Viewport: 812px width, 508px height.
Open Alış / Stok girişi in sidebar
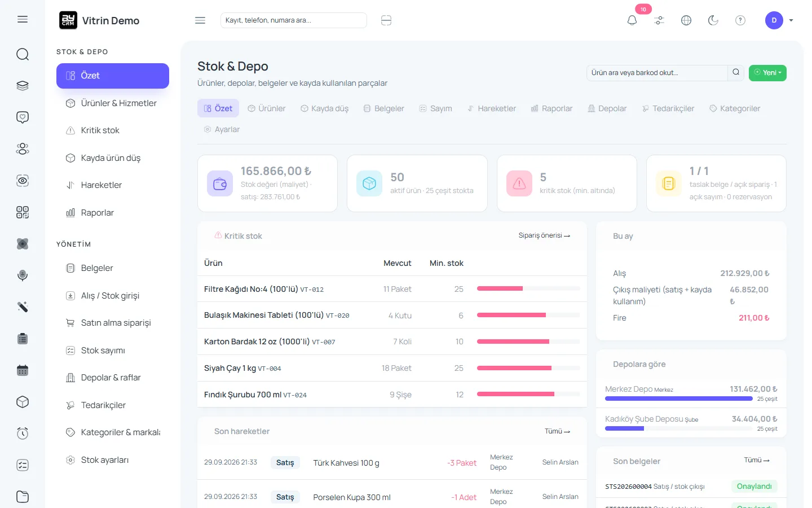point(113,296)
